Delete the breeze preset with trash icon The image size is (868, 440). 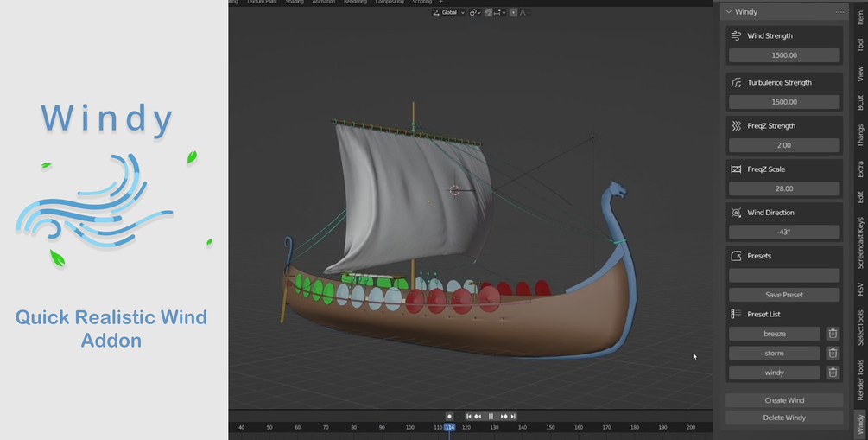pyautogui.click(x=833, y=334)
